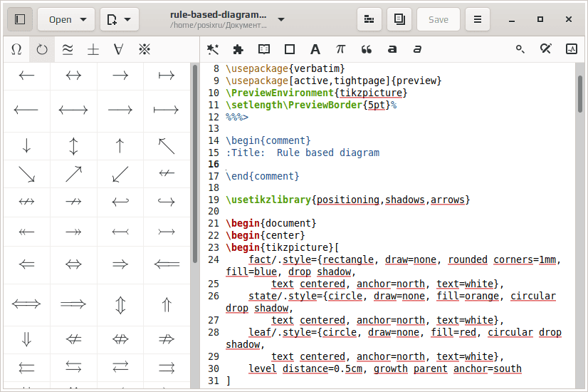
Task: Click '\begin{document}' on line 21
Action: (271, 223)
